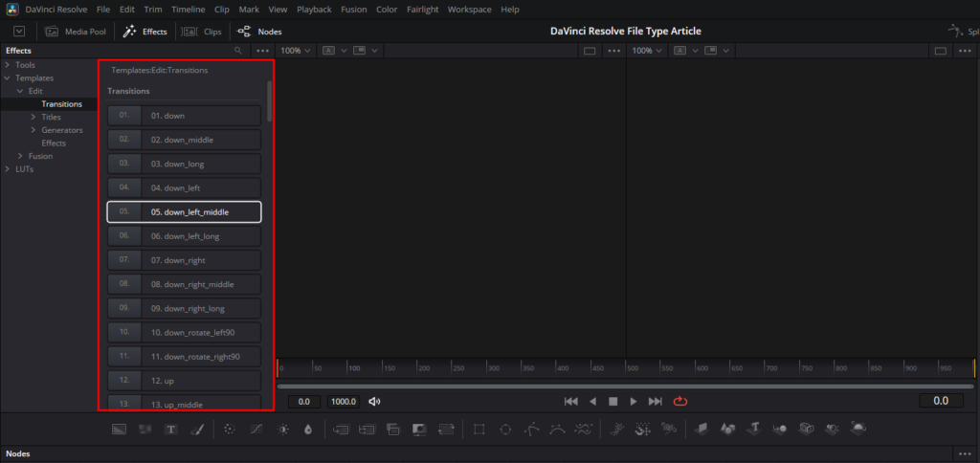The height and width of the screenshot is (463, 980).
Task: Open the right viewer 100% zoom dropdown
Action: click(x=647, y=51)
